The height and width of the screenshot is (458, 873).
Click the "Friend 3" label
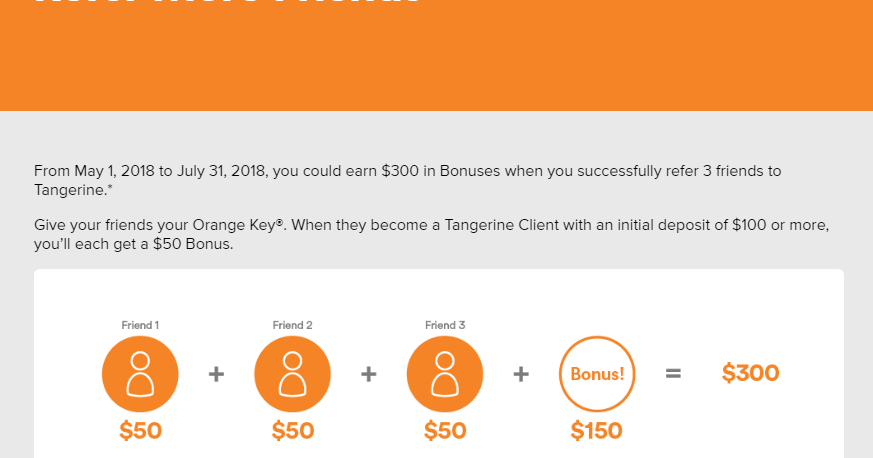click(x=445, y=325)
